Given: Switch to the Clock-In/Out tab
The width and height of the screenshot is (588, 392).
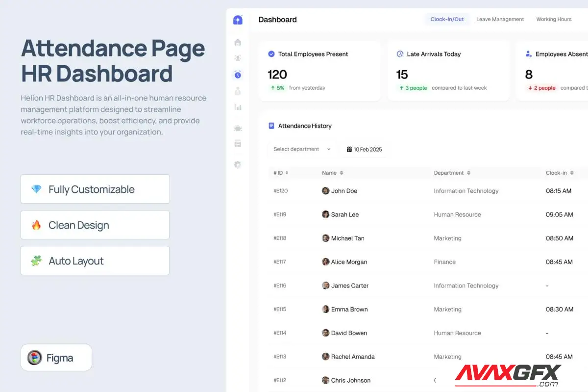Looking at the screenshot, I should [447, 19].
